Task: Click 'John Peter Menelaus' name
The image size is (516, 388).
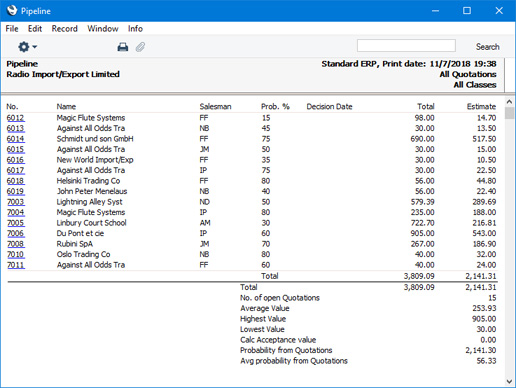Action: point(92,191)
